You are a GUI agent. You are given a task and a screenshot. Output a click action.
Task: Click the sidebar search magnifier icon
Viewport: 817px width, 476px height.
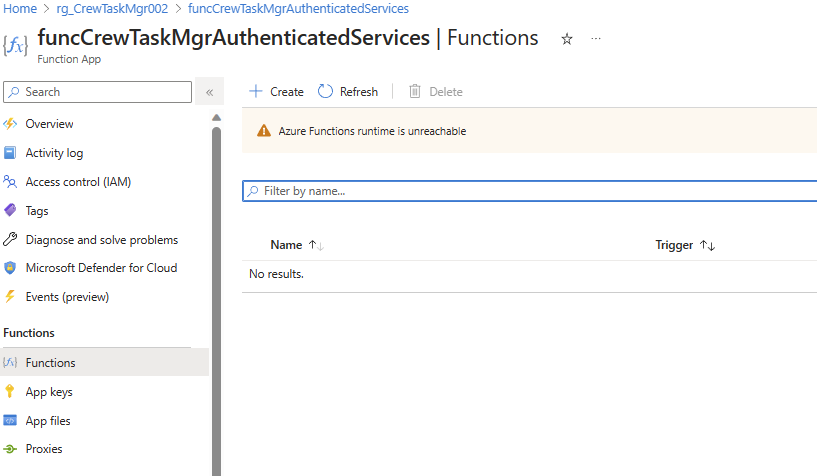pyautogui.click(x=15, y=92)
